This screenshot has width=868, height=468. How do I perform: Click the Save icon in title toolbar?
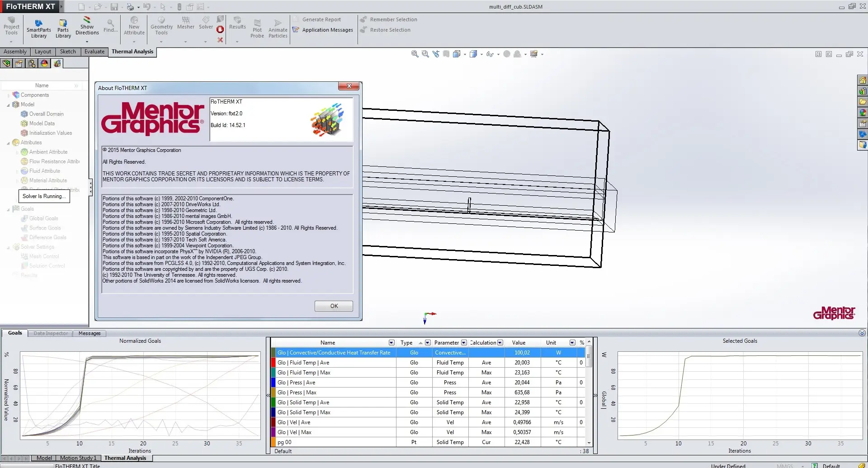[x=114, y=7]
